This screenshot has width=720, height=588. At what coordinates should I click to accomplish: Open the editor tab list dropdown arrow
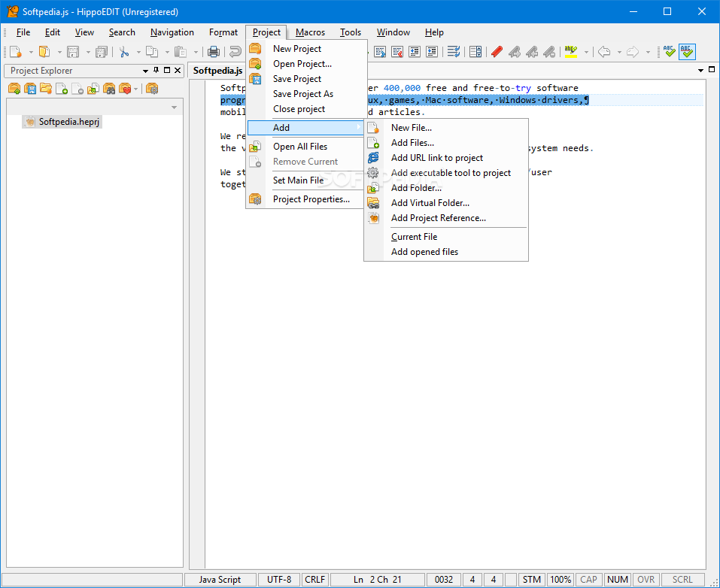[700, 70]
